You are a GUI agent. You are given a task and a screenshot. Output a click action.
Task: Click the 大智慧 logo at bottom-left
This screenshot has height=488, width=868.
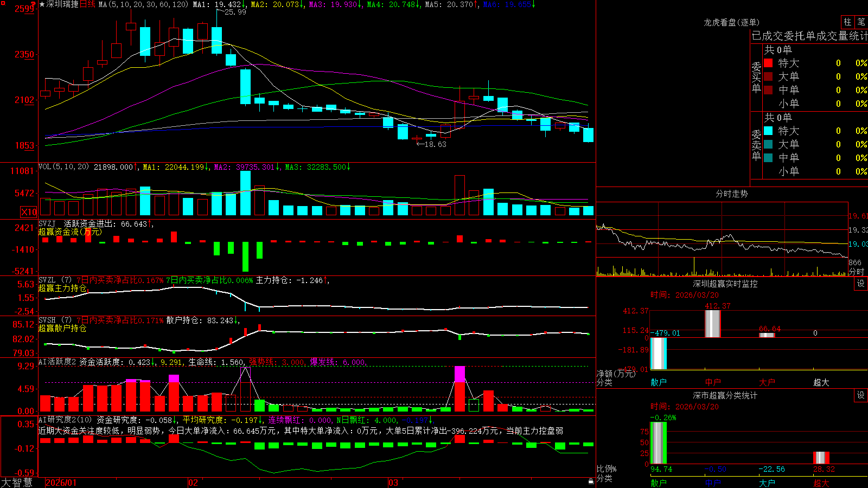(17, 483)
